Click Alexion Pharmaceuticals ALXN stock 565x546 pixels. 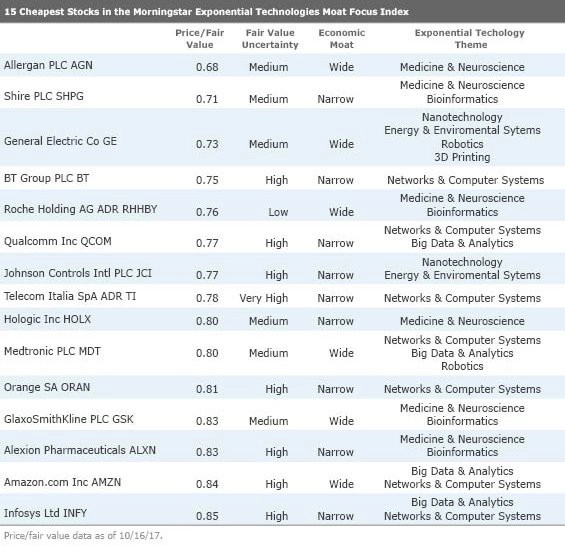click(x=80, y=450)
